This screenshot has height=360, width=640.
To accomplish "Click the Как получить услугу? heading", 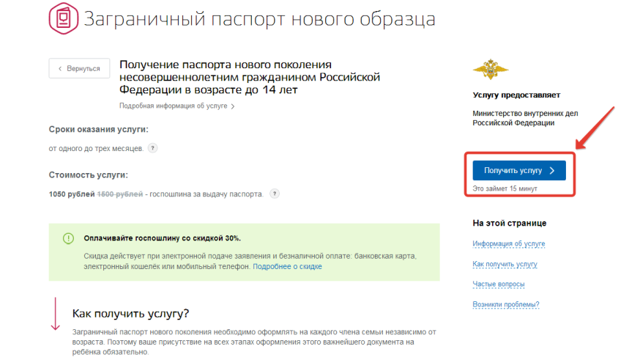I will 131,313.
